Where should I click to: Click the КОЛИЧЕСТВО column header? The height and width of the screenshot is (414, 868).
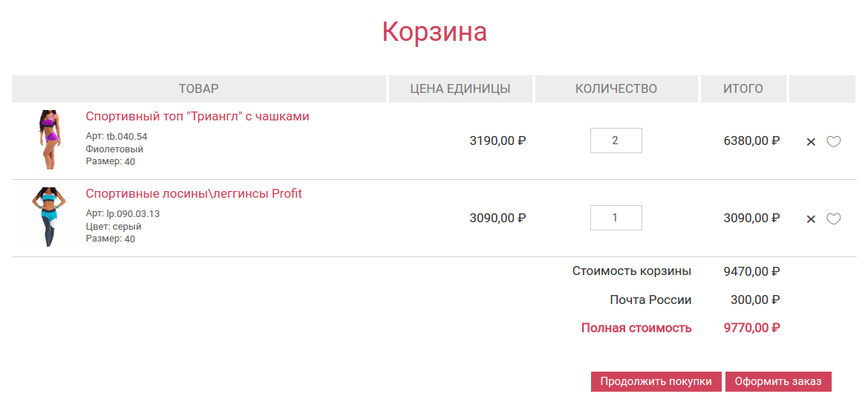(616, 89)
